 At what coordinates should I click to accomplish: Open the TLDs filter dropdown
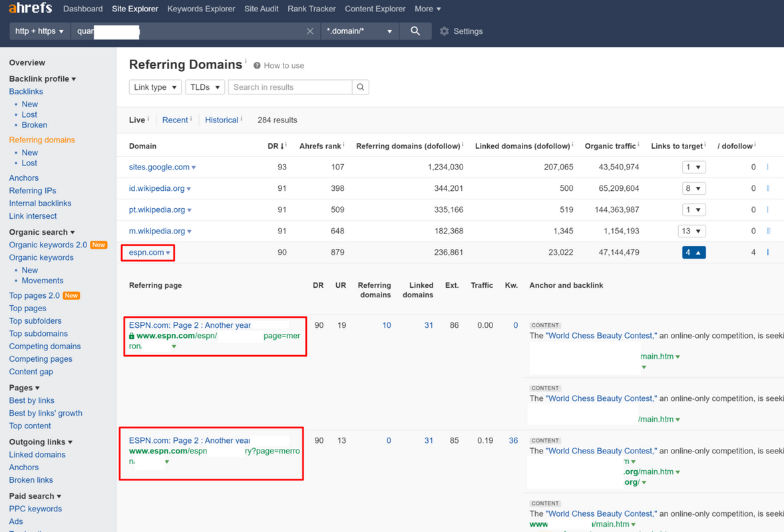pyautogui.click(x=205, y=87)
